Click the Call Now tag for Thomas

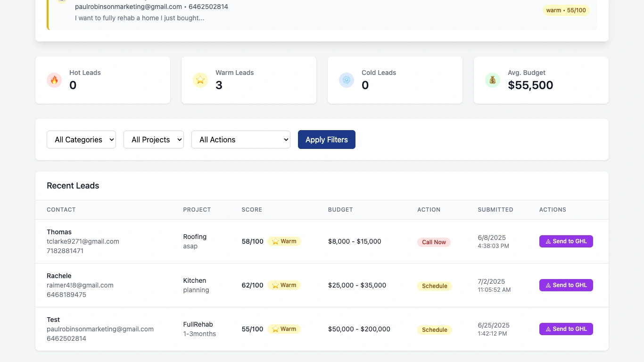(434, 242)
